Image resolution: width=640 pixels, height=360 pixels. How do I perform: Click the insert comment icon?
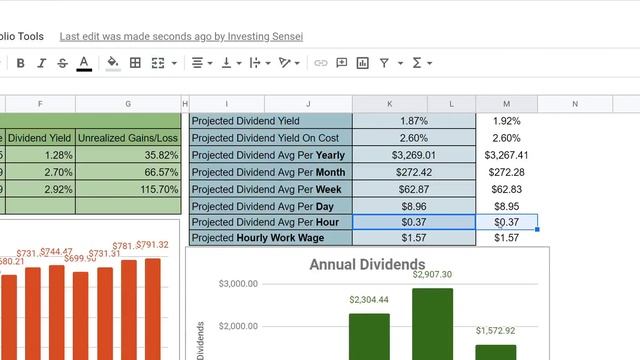pyautogui.click(x=342, y=63)
